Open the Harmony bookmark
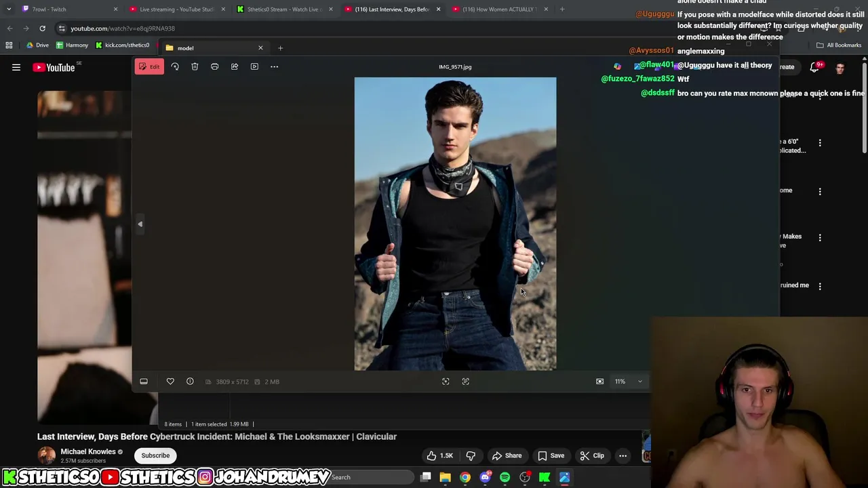 (x=73, y=45)
